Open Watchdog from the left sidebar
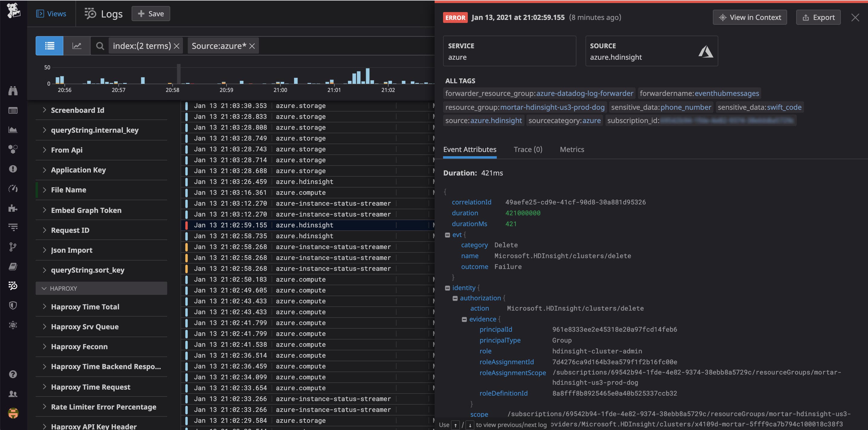This screenshot has width=868, height=430. [13, 90]
